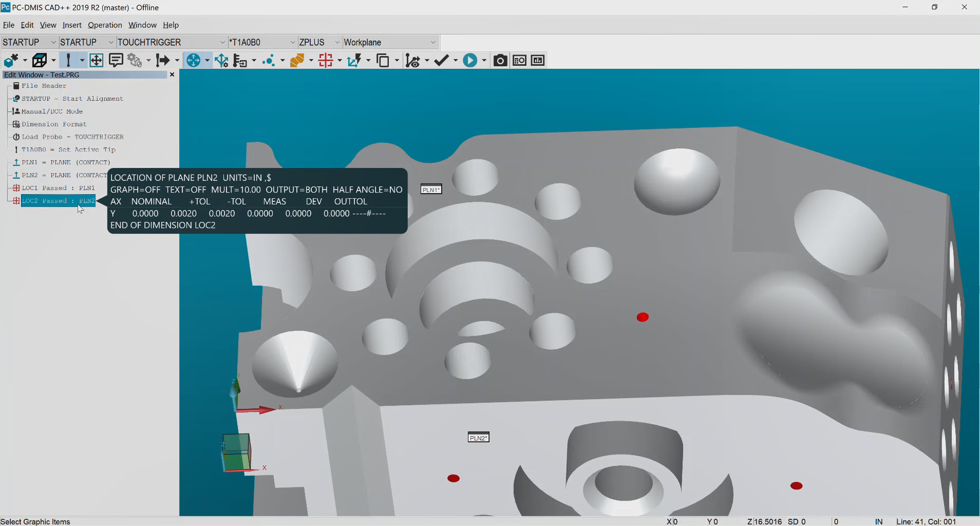Activate the Probe Mode icon
Viewport: 980px width, 526px height.
click(x=68, y=60)
